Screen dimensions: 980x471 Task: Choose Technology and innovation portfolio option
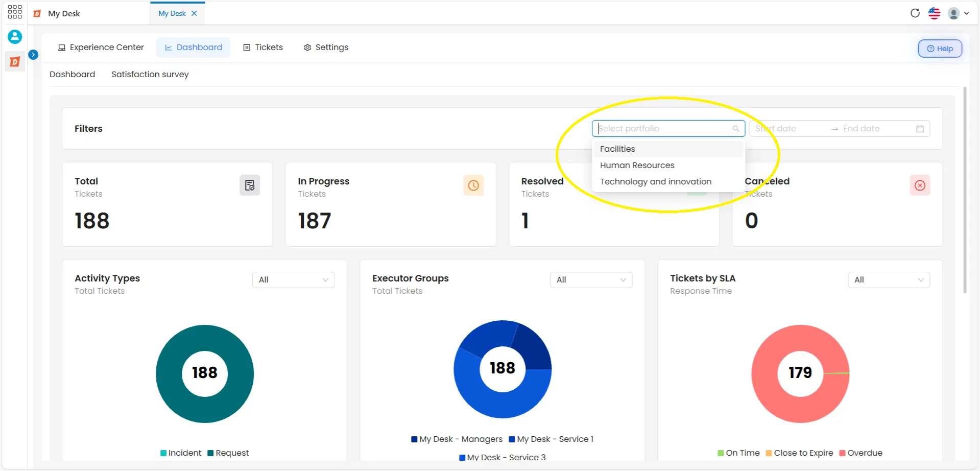click(668, 181)
